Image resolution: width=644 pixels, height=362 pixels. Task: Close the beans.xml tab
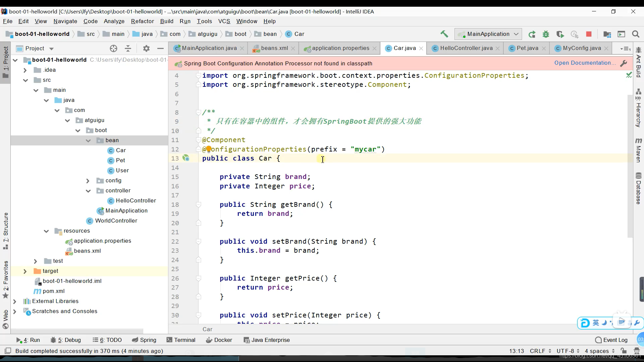click(293, 49)
